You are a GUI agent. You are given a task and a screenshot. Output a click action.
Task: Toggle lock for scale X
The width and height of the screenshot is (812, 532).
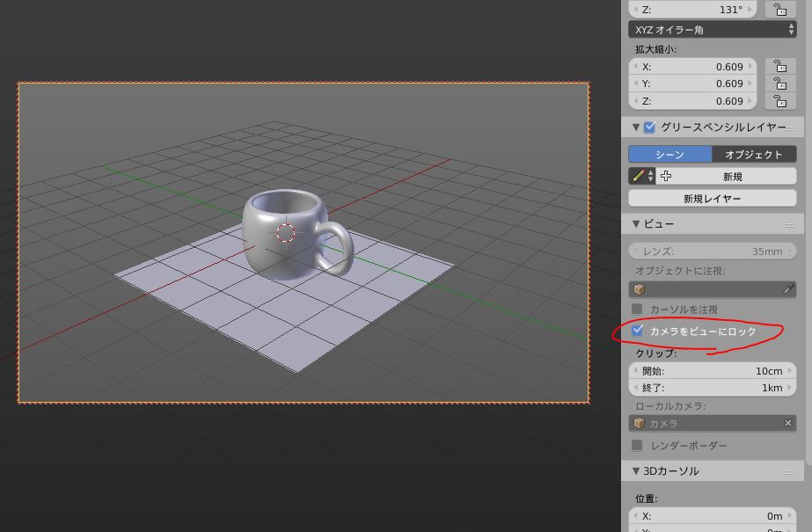tap(780, 66)
